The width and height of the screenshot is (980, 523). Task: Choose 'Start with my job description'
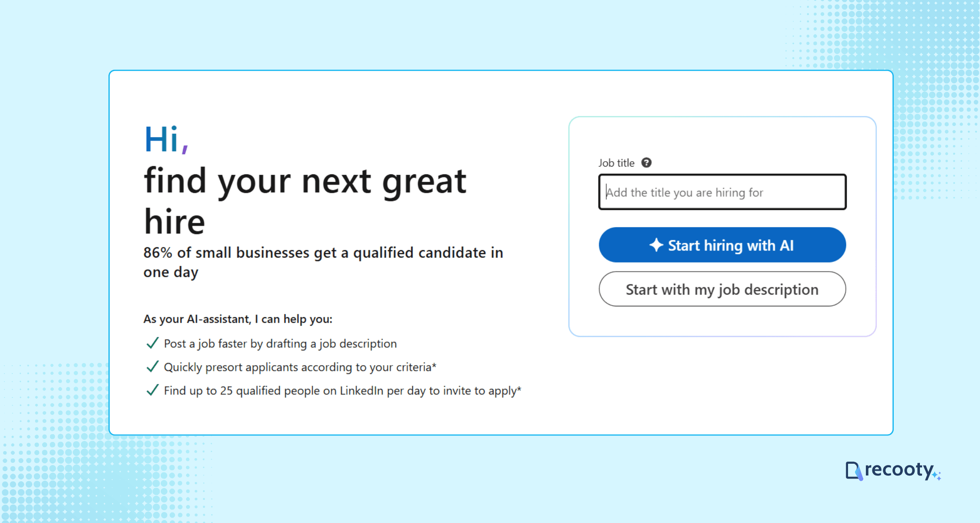tap(722, 289)
